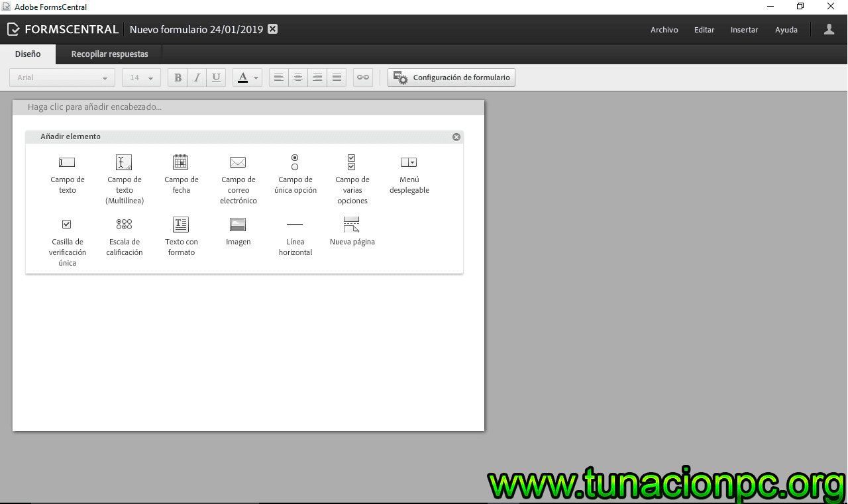Restore down the FormsCentral window

(x=800, y=7)
